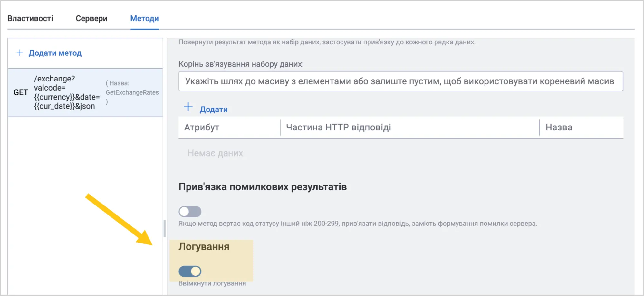Viewport: 644px width, 296px height.
Task: Select the Методи tab
Action: pyautogui.click(x=144, y=18)
